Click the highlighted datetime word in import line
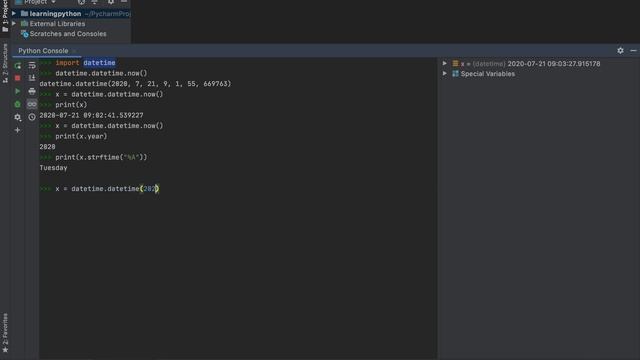This screenshot has height=360, width=640. (x=99, y=63)
